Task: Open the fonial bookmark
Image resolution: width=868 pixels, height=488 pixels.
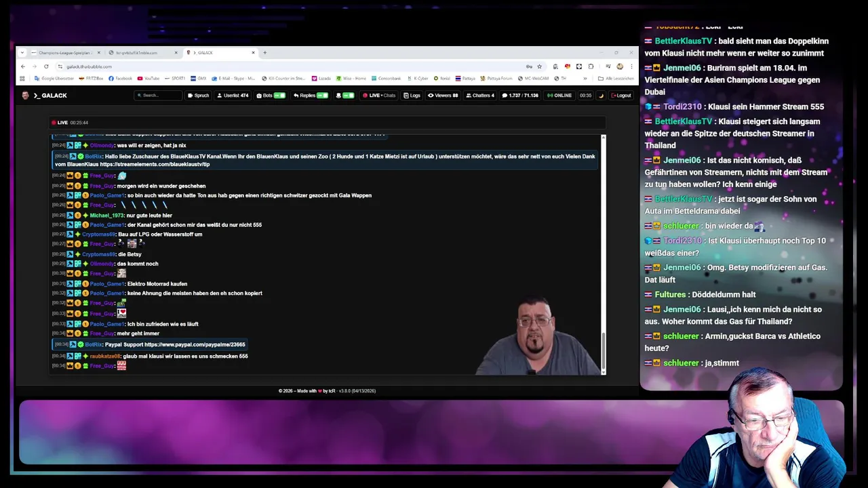Action: click(x=442, y=78)
